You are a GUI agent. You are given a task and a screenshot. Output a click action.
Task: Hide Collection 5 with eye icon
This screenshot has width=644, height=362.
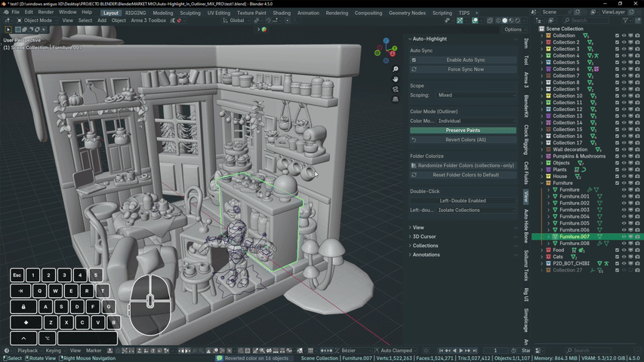pyautogui.click(x=624, y=63)
